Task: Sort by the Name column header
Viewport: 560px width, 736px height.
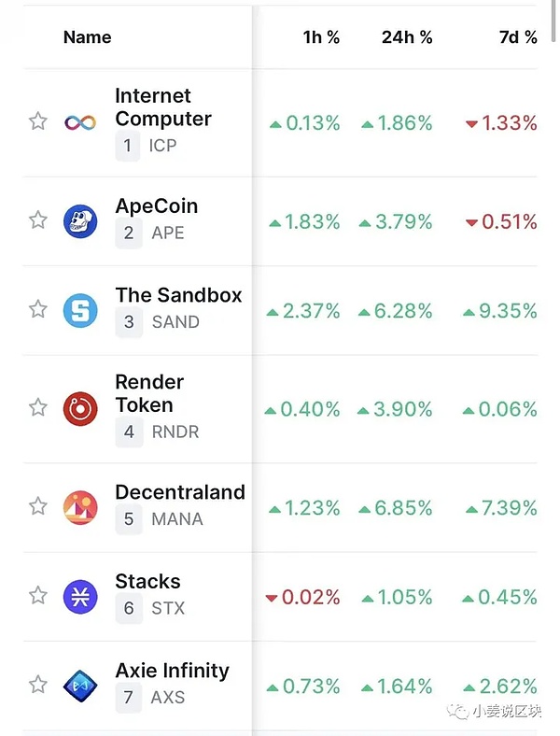Action: pos(87,37)
